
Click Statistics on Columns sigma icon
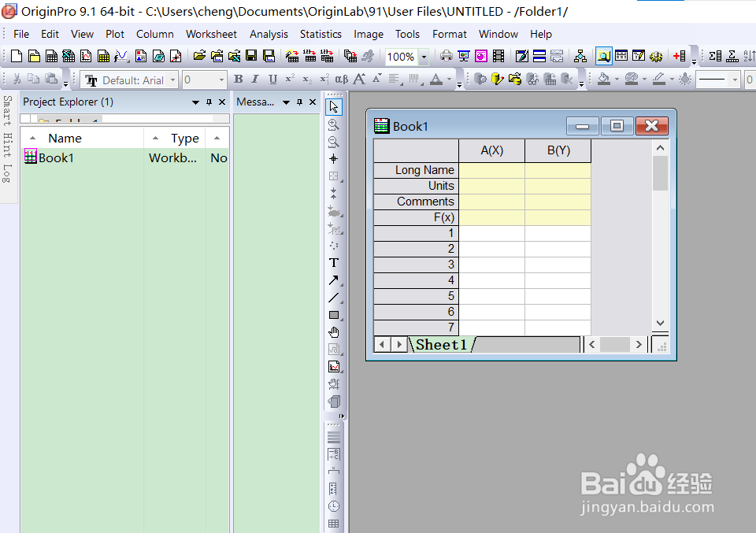[x=715, y=57]
